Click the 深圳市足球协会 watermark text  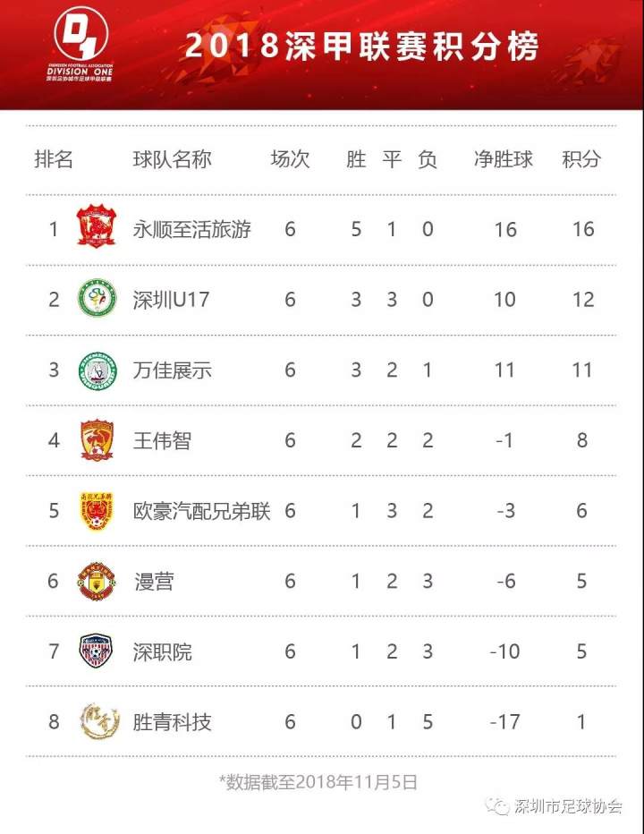(569, 807)
